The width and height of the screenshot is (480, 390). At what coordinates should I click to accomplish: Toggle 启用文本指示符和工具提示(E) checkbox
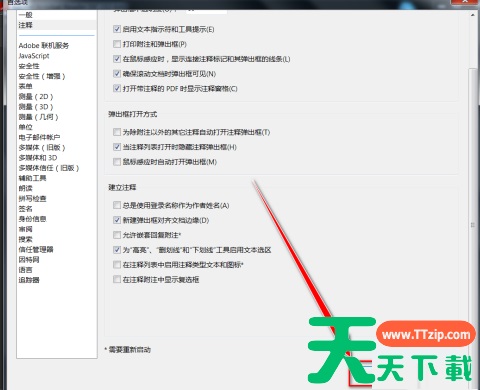[x=117, y=29]
